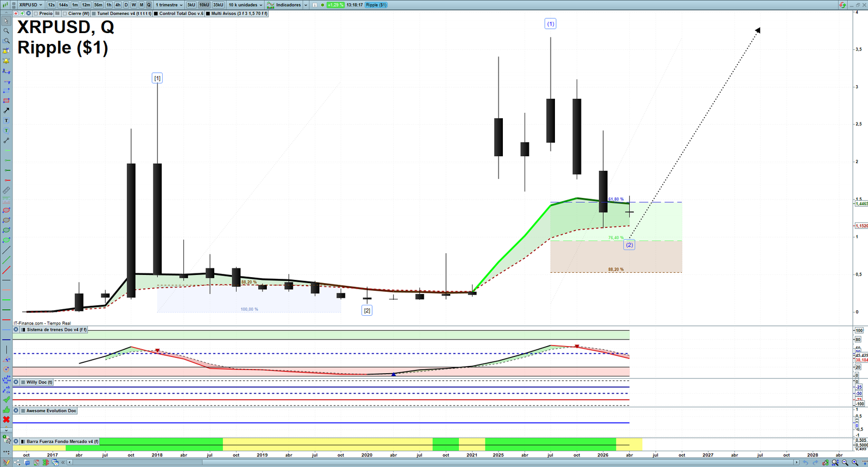
Task: Set history to 10kU
Action: 204,5
